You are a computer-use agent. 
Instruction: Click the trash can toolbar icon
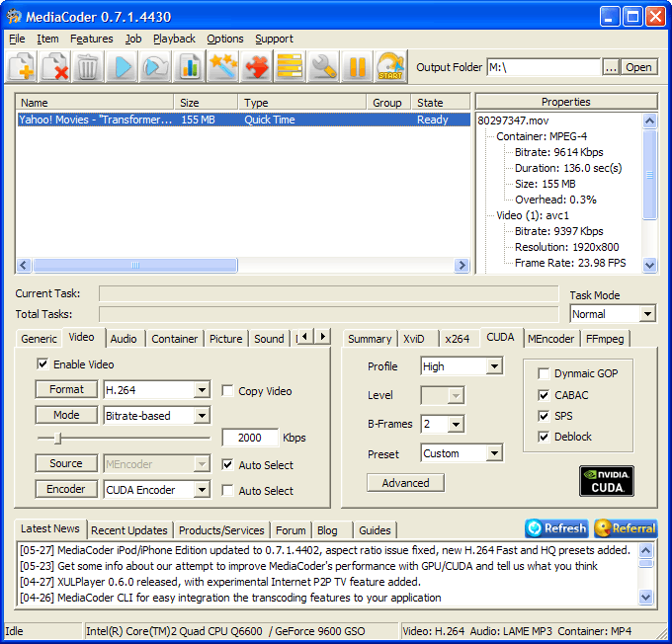[x=88, y=67]
